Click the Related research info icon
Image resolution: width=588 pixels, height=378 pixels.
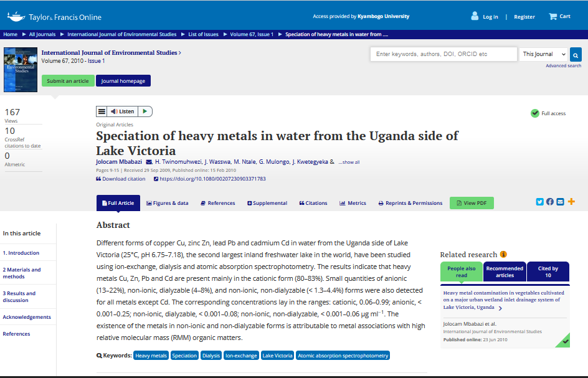tap(503, 254)
